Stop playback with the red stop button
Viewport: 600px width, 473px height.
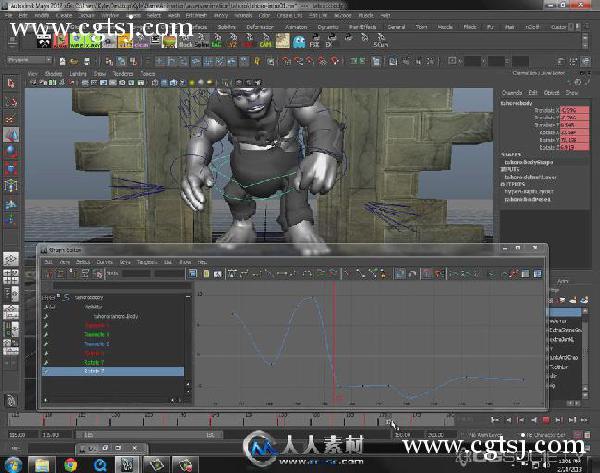pos(546,420)
